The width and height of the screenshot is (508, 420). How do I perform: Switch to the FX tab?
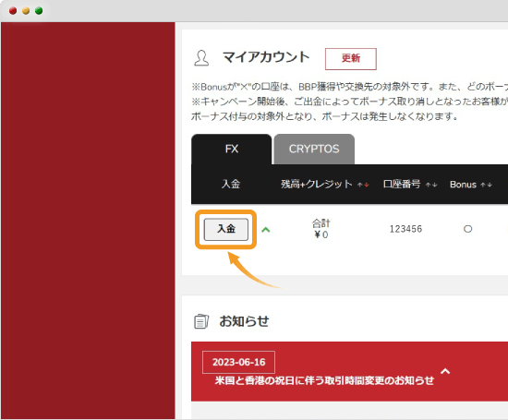pyautogui.click(x=231, y=149)
